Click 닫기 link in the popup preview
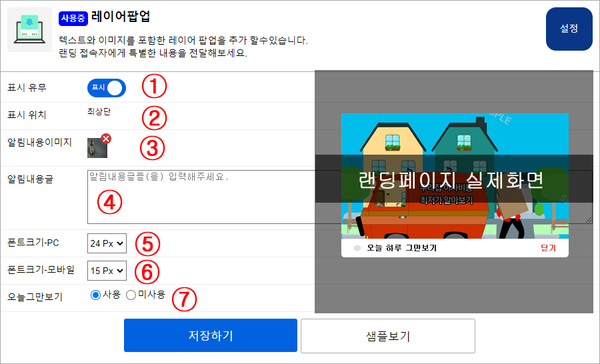This screenshot has width=600, height=364. pos(549,248)
